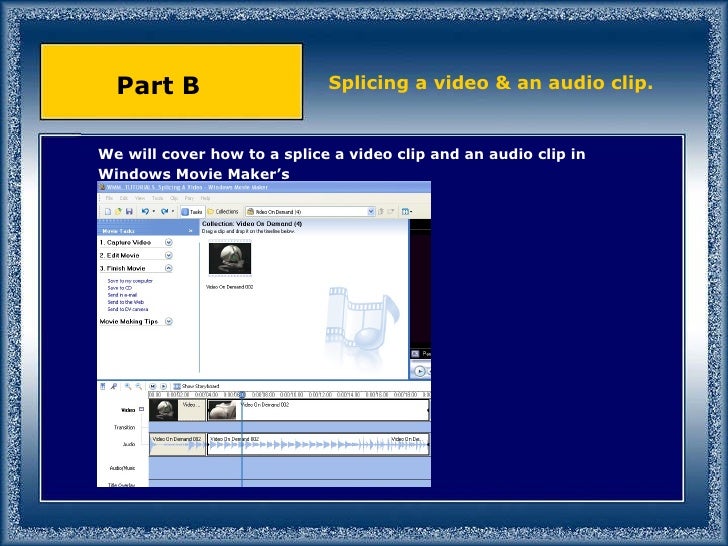
Task: Select the Video On Demand 002 collection thumbnail
Action: point(230,258)
